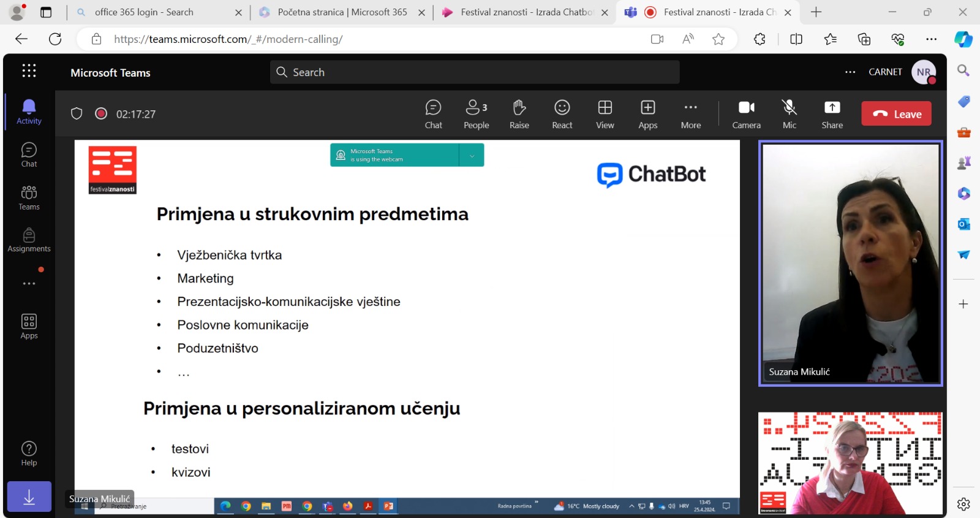This screenshot has width=980, height=518.
Task: Click the Teams search box
Action: [x=475, y=72]
